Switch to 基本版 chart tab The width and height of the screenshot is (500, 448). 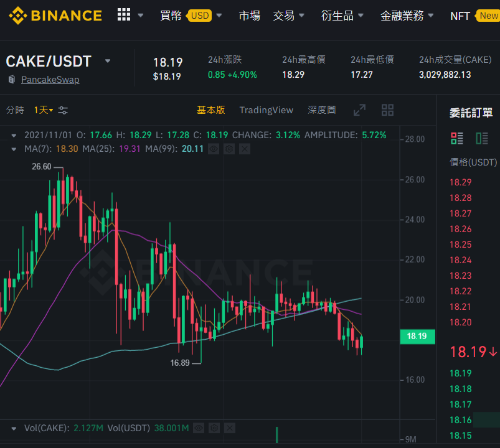point(211,110)
